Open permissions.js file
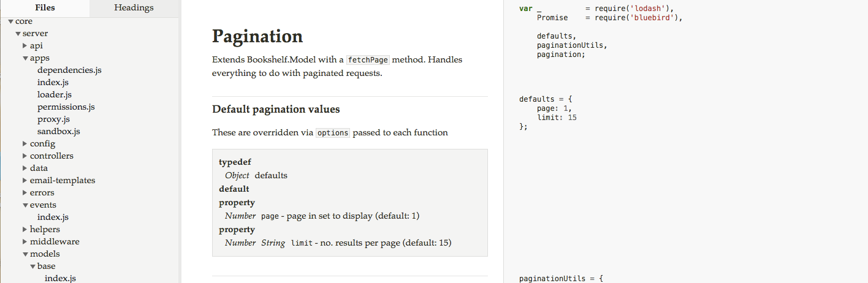Screen dimensions: 868x283 (66, 107)
